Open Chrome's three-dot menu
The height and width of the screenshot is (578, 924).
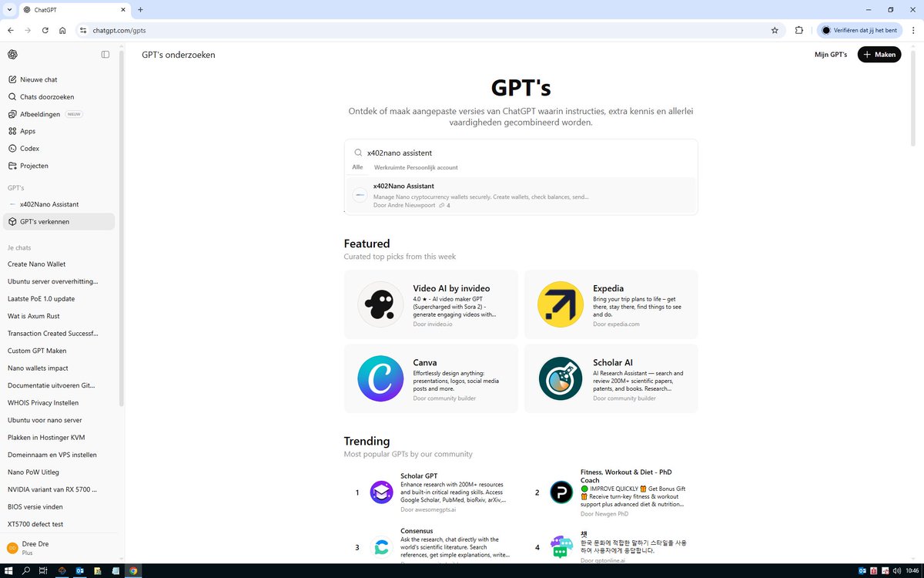point(914,30)
